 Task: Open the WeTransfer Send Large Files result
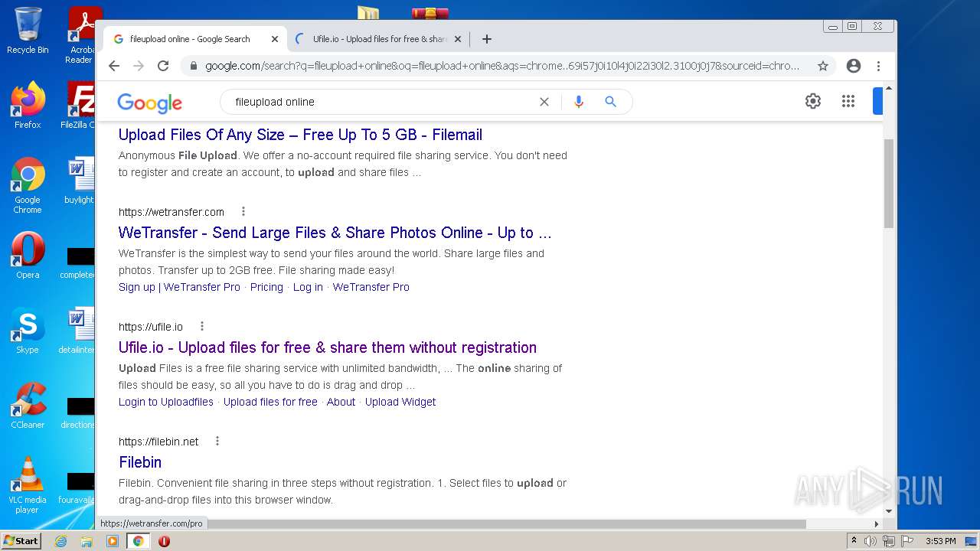click(x=335, y=233)
